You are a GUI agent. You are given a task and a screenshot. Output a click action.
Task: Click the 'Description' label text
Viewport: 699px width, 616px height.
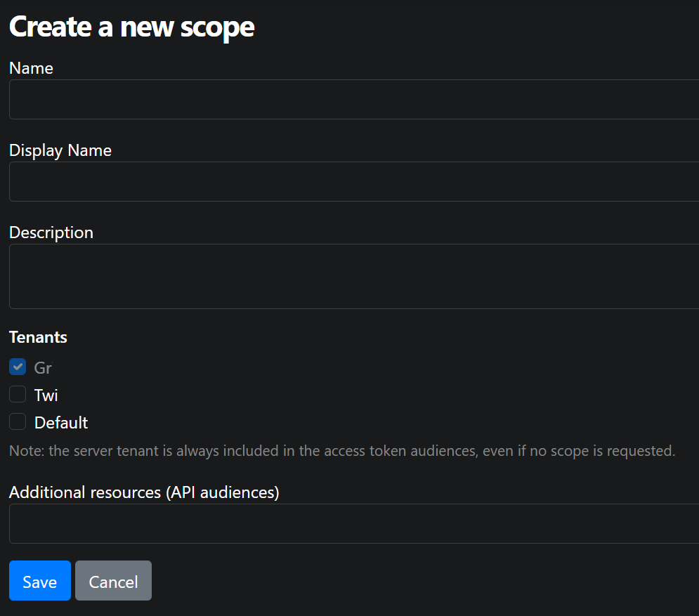(x=51, y=232)
